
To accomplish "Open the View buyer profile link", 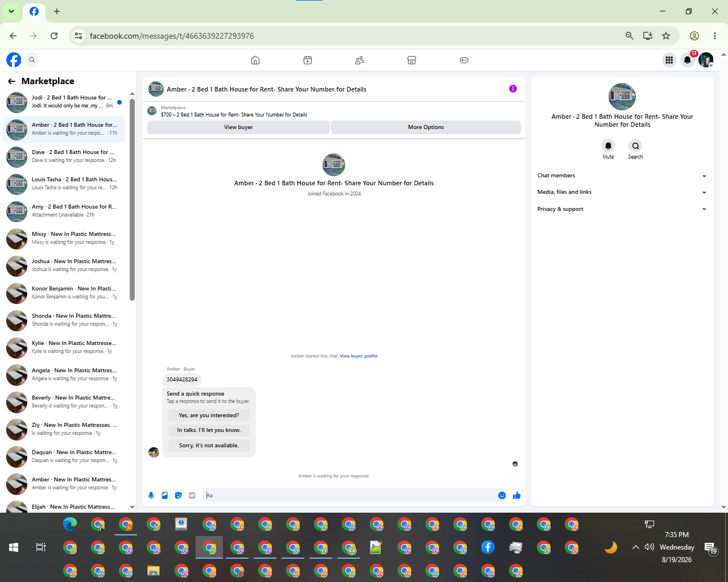I will [358, 356].
